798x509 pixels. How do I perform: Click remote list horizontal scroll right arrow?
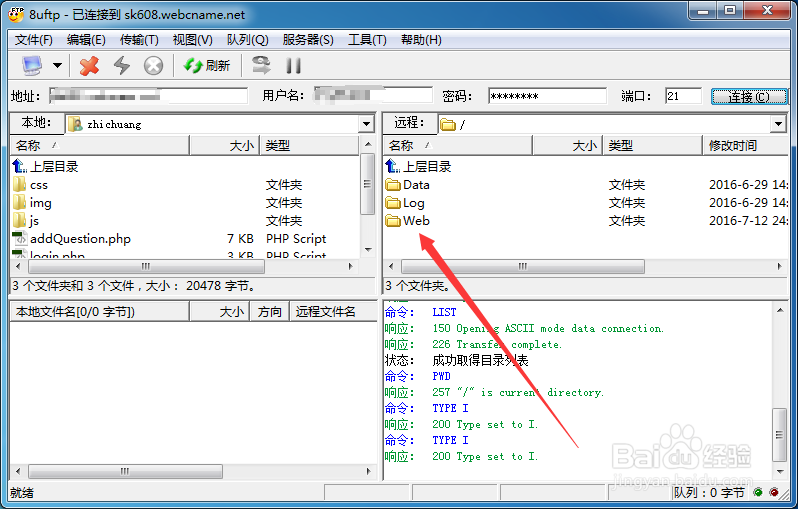click(x=779, y=266)
